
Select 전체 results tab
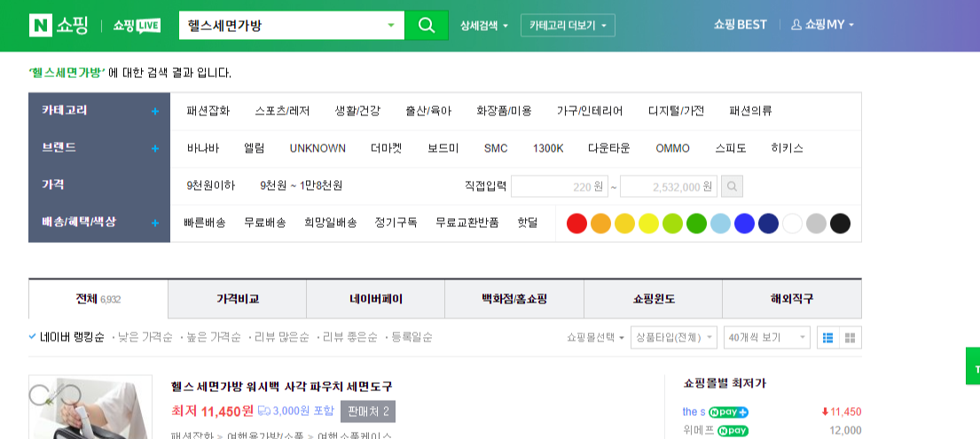tap(98, 299)
